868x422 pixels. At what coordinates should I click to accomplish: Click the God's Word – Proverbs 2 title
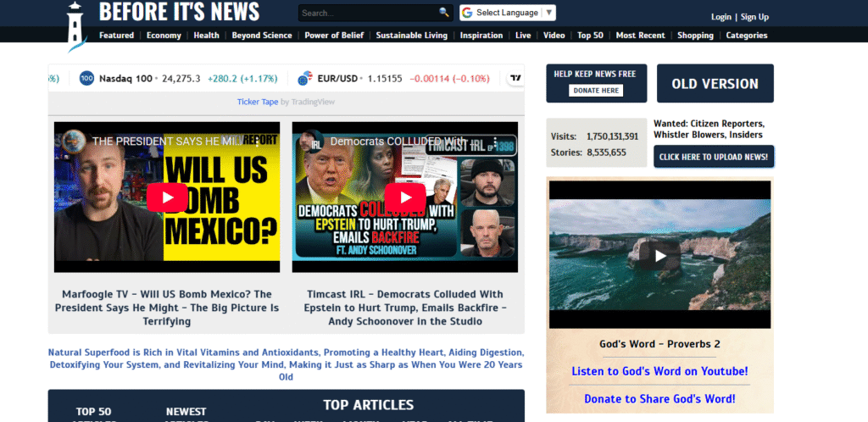[x=659, y=344]
